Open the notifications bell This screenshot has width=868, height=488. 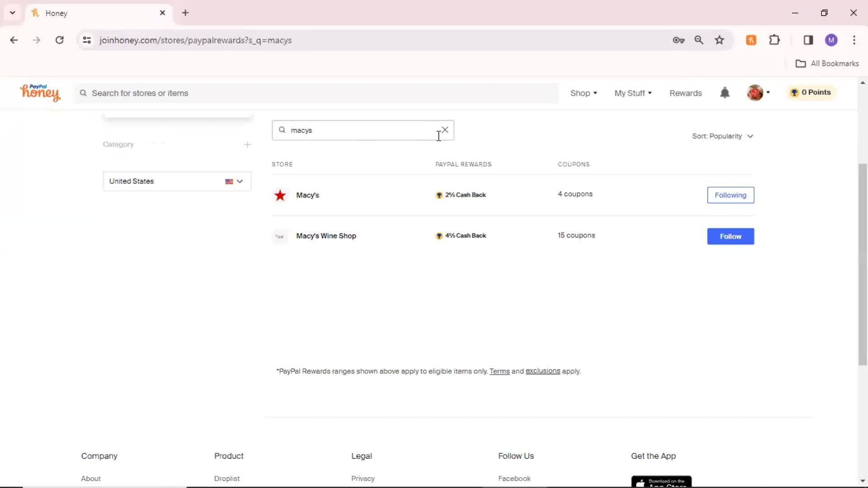pos(725,93)
